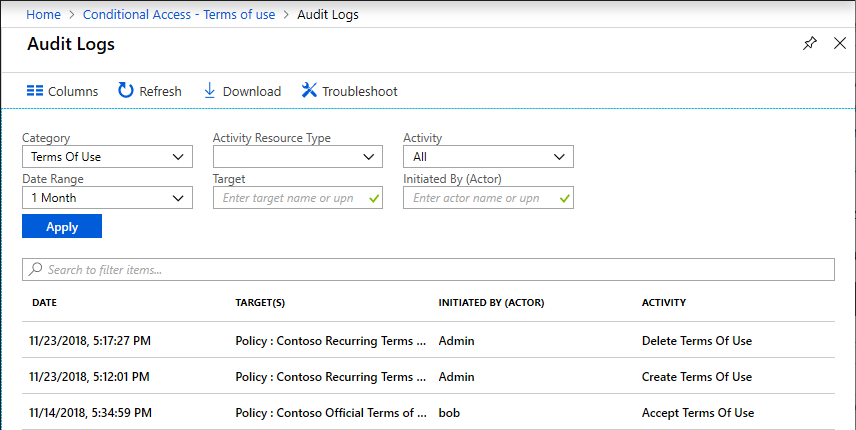Sort by the Date column header
The height and width of the screenshot is (430, 856).
44,302
